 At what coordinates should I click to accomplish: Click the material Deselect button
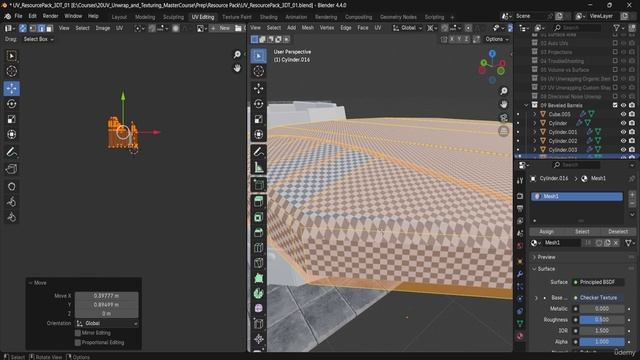click(618, 231)
